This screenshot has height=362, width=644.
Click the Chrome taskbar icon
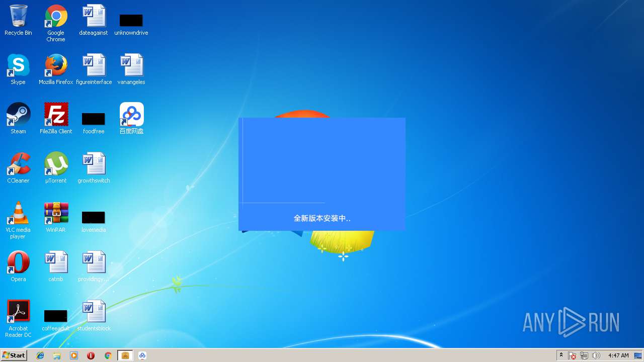(x=108, y=355)
